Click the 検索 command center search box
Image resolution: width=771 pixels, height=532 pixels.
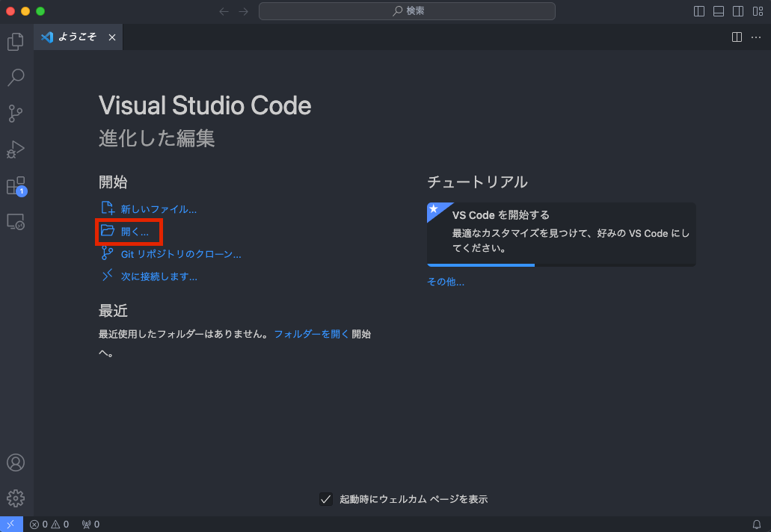click(x=407, y=11)
